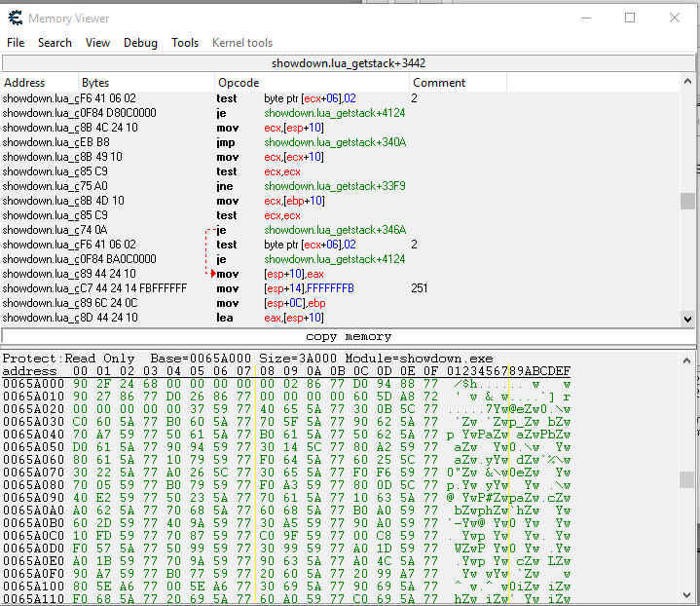Open the View menu
The width and height of the screenshot is (700, 606).
pyautogui.click(x=97, y=43)
